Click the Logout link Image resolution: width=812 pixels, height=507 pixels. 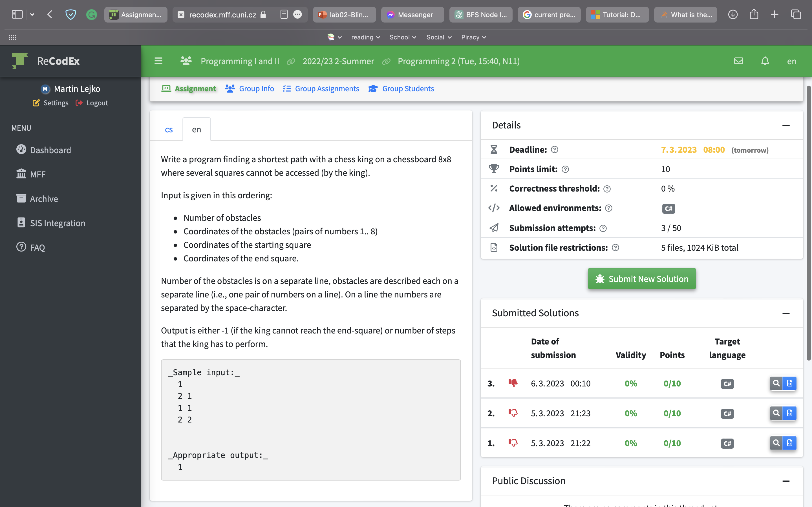[92, 103]
